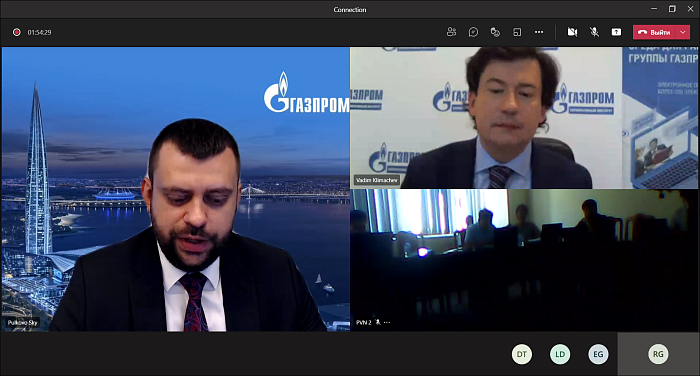Screen dimensions: 700x376
Task: Click the Выйти leave button
Action: point(655,32)
